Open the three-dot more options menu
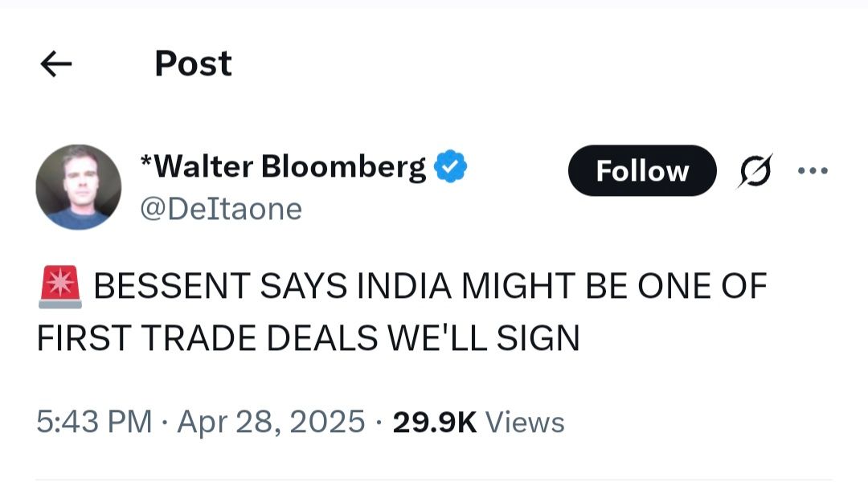 click(x=812, y=171)
